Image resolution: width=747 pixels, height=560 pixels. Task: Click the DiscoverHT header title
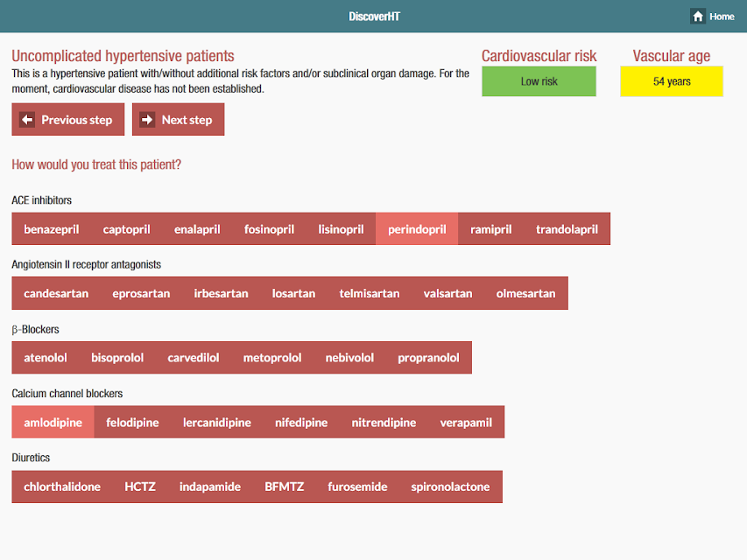click(x=374, y=17)
